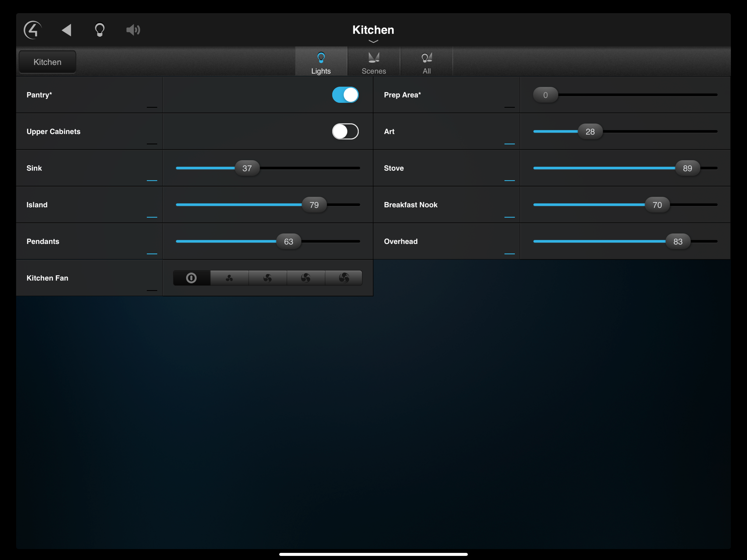Toggle the Sink light via its label
The height and width of the screenshot is (560, 747).
[34, 168]
